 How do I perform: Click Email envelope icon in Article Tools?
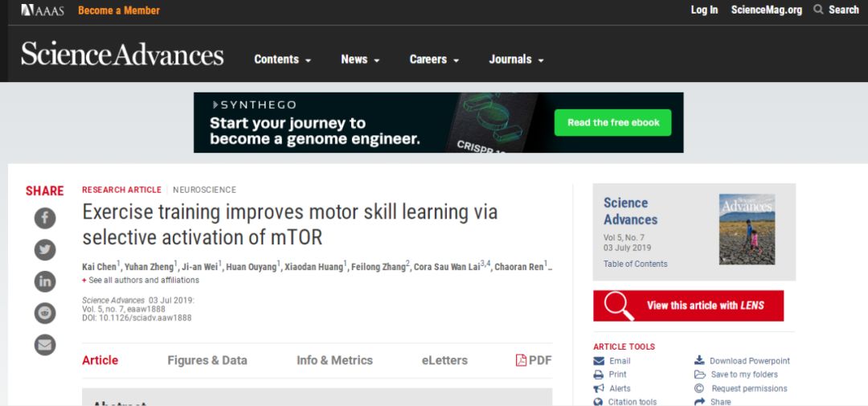(x=599, y=361)
